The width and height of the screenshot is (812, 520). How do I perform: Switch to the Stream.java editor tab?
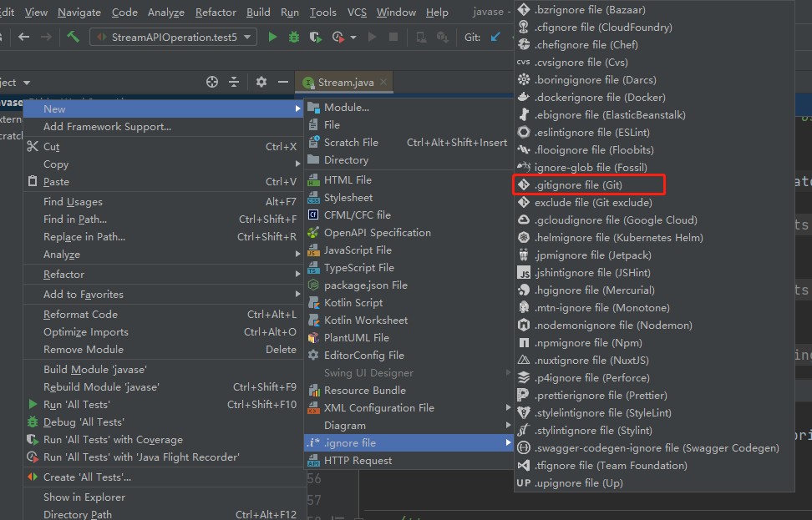345,83
